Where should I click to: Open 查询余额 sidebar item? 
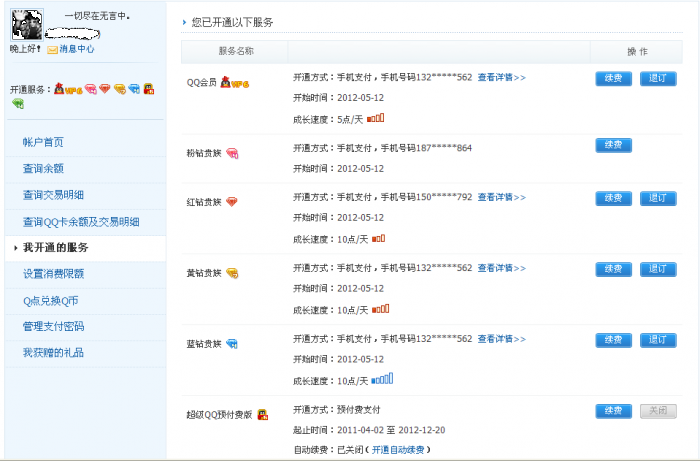(43, 169)
